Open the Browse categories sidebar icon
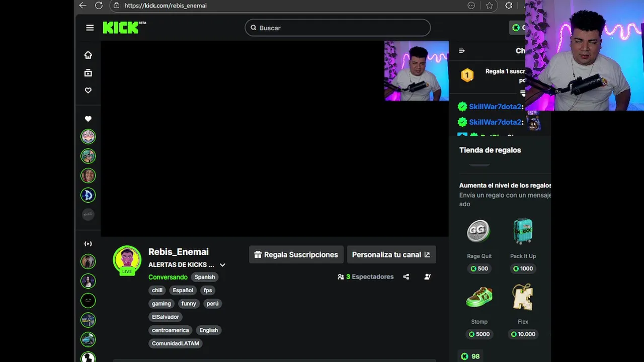The width and height of the screenshot is (644, 362). click(88, 73)
